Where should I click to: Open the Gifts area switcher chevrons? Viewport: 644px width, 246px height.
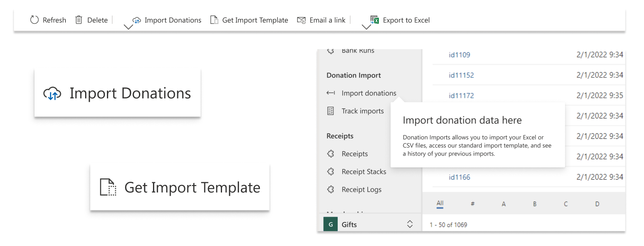410,224
